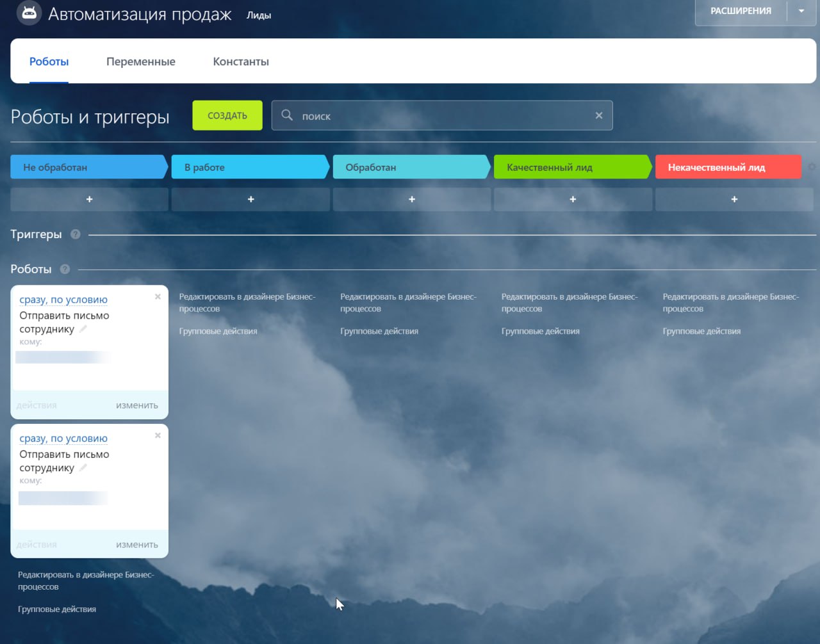Open the stage settings gear after Некачественный лид
This screenshot has width=820, height=644.
click(x=812, y=167)
